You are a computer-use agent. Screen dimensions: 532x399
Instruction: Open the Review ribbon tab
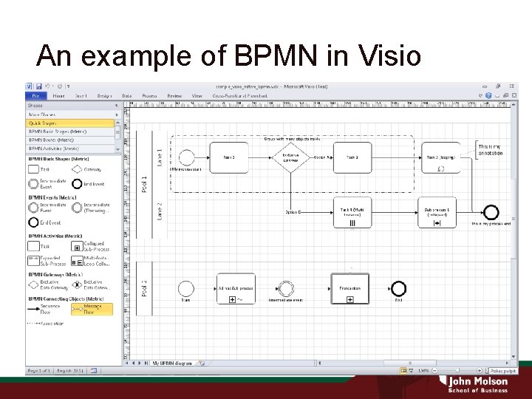point(174,96)
